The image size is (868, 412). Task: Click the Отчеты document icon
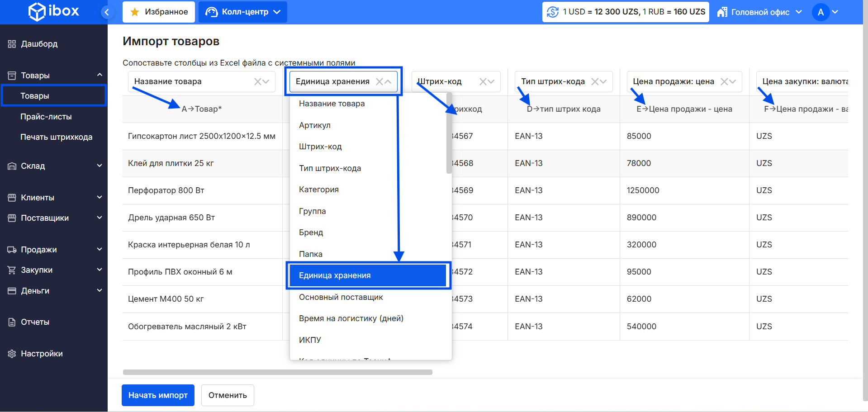pos(12,322)
